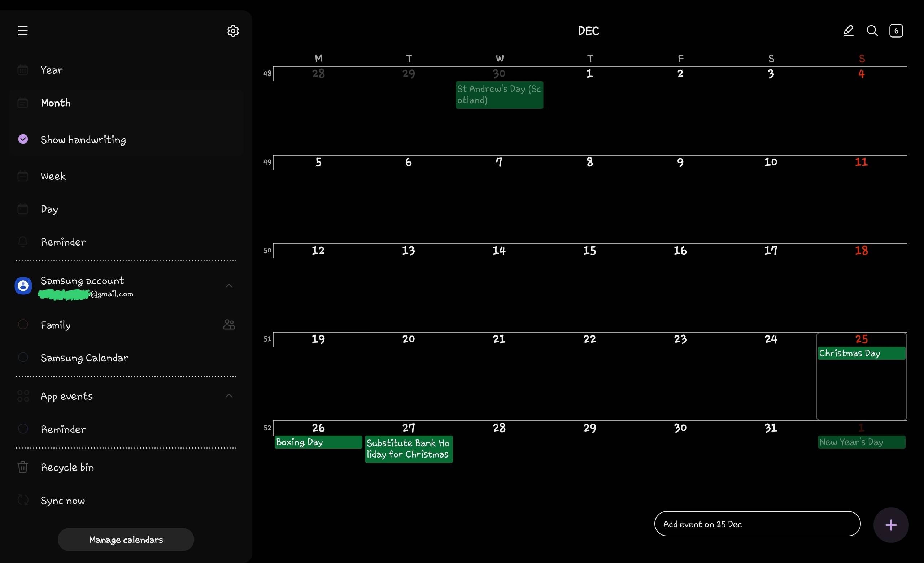Jump to today using date icon
Image resolution: width=924 pixels, height=563 pixels.
click(896, 31)
